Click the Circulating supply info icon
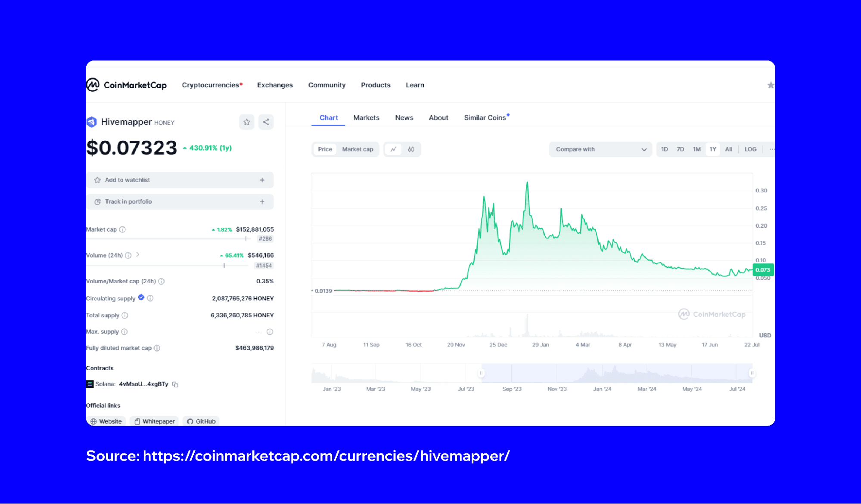Viewport: 861px width, 504px height. (150, 298)
